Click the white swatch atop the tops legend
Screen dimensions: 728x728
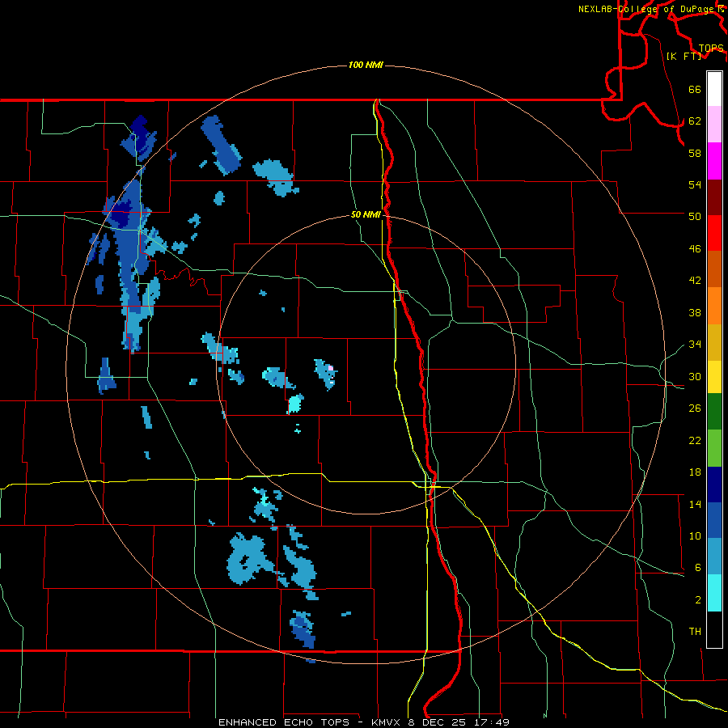714,89
